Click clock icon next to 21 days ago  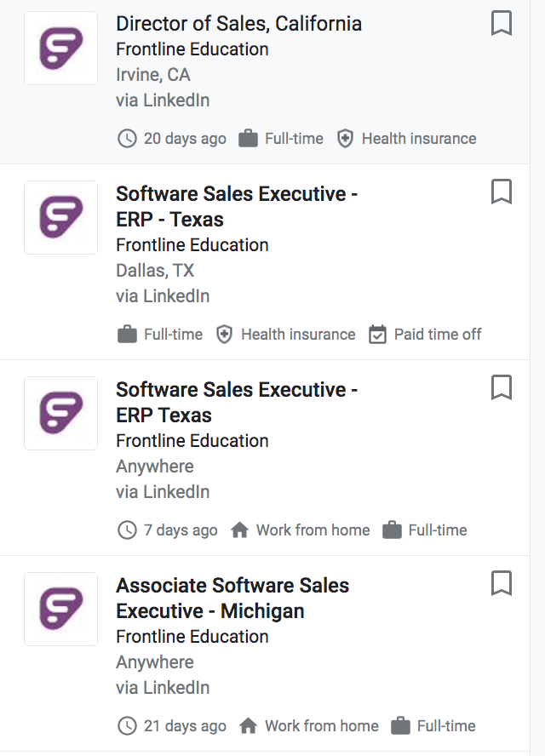tap(128, 726)
